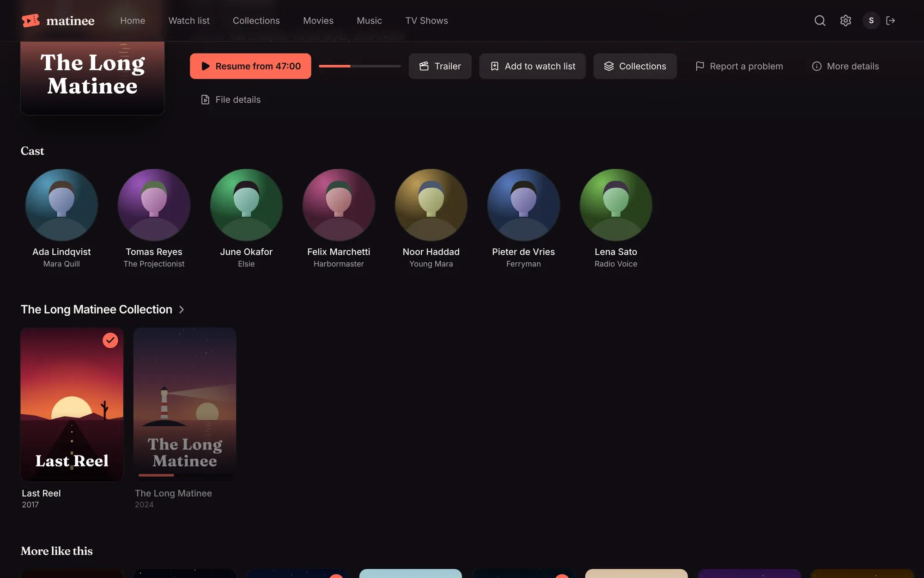Select Pieter de Vries's cast avatar
The height and width of the screenshot is (578, 924).
click(523, 205)
